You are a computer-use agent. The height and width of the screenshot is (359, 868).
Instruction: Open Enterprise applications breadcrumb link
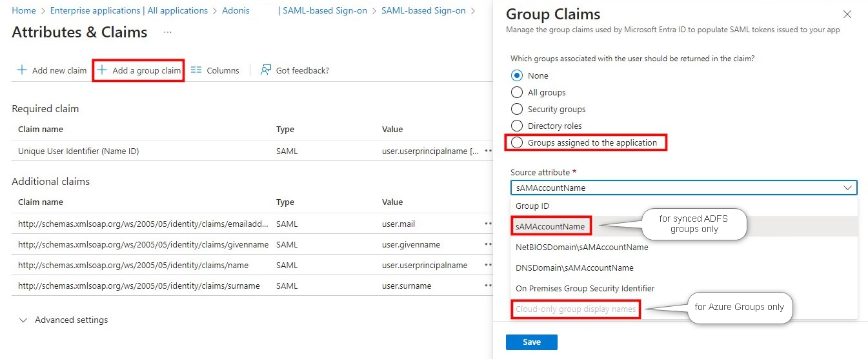pyautogui.click(x=128, y=10)
